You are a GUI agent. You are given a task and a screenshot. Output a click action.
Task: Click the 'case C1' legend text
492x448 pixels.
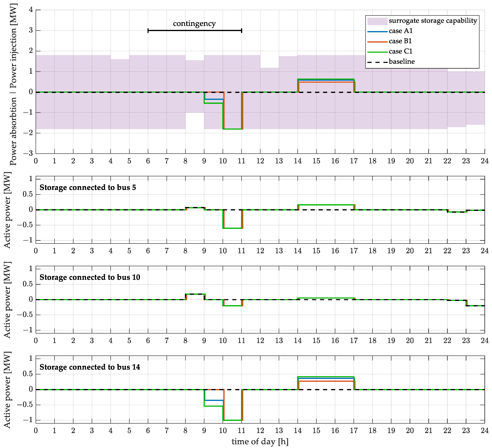point(400,51)
